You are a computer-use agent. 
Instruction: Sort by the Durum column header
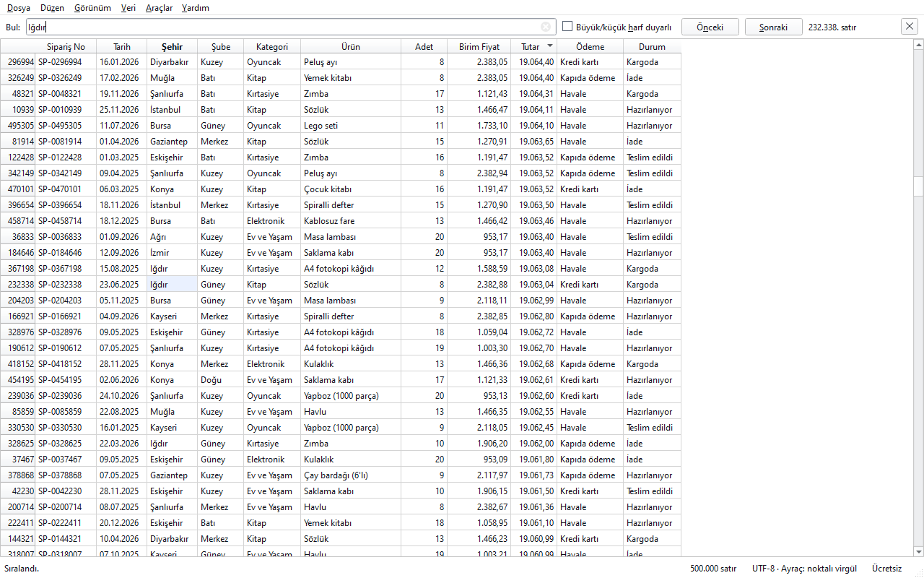point(652,46)
